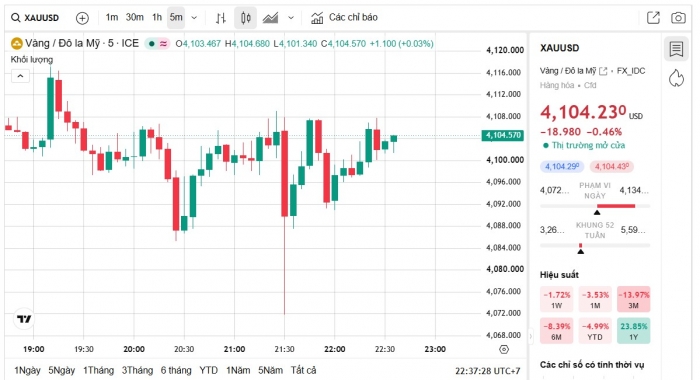Click the XAUUSD symbol search magnifier
The height and width of the screenshot is (380, 700).
16,18
